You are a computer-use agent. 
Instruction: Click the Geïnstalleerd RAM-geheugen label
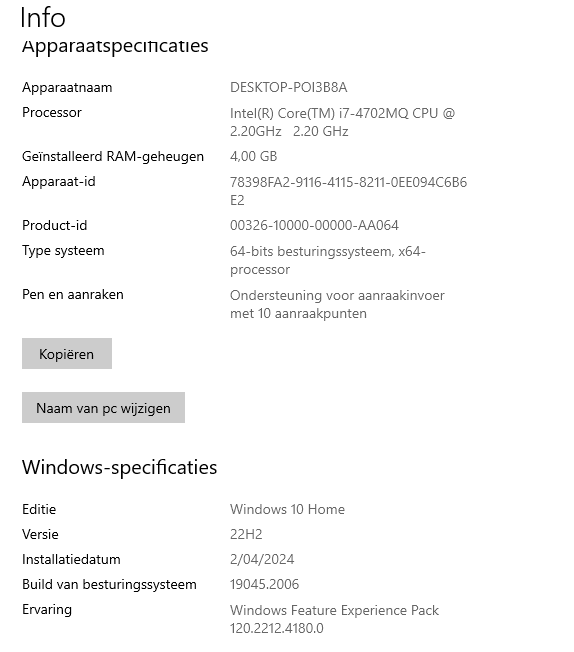pos(113,156)
